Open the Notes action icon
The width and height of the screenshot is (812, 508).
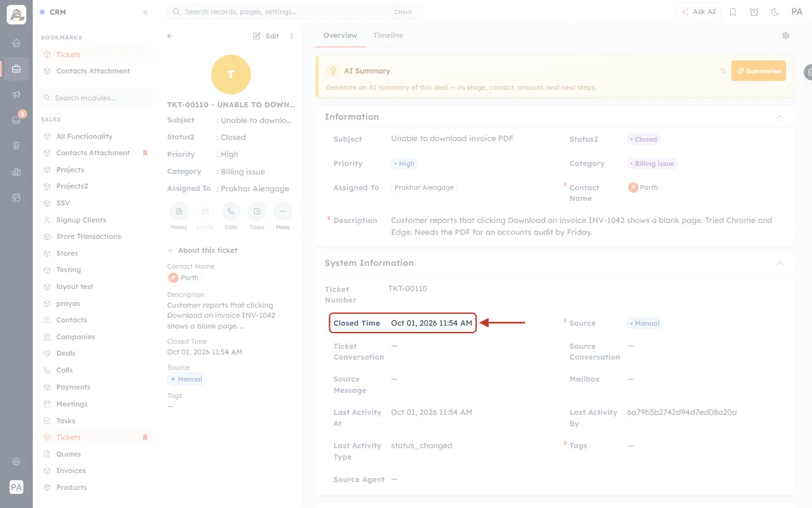179,211
